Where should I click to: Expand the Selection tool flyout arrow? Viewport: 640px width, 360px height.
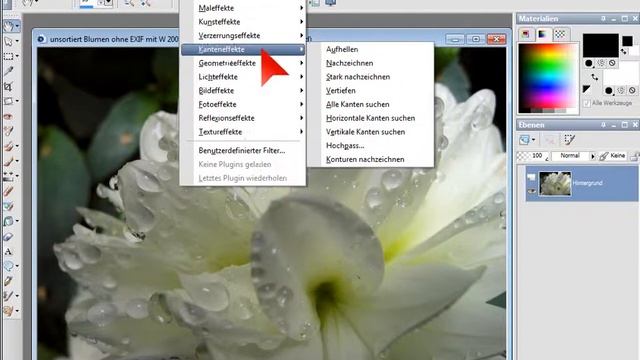click(x=17, y=56)
